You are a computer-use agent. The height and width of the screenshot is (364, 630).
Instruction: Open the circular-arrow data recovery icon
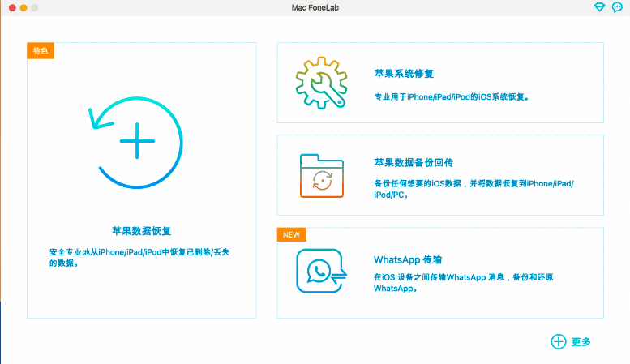[135, 143]
